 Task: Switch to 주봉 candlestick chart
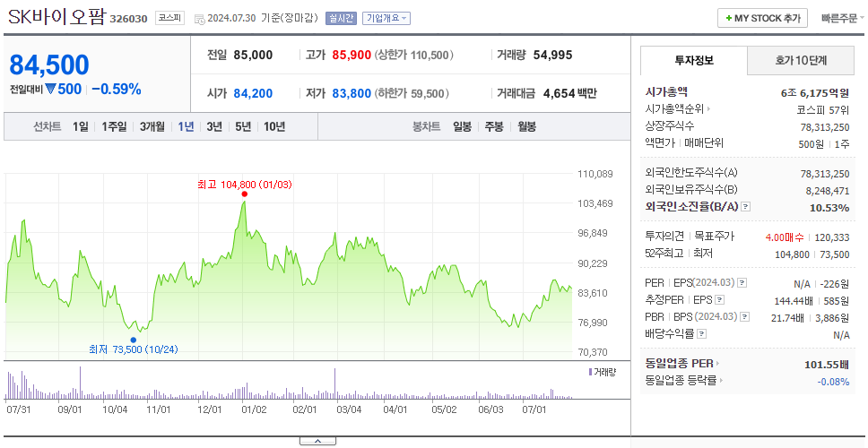click(x=494, y=126)
